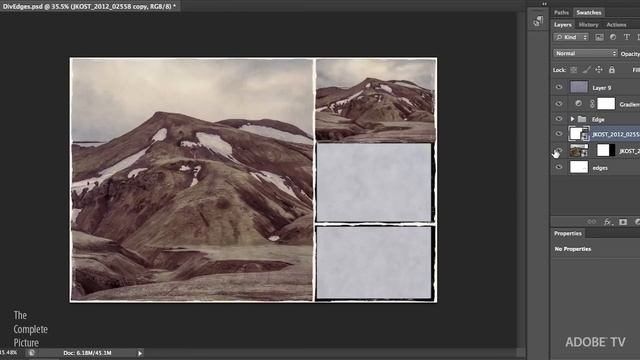Open the collapsed panel icon in the dock
The image size is (640, 360).
[x=538, y=21]
